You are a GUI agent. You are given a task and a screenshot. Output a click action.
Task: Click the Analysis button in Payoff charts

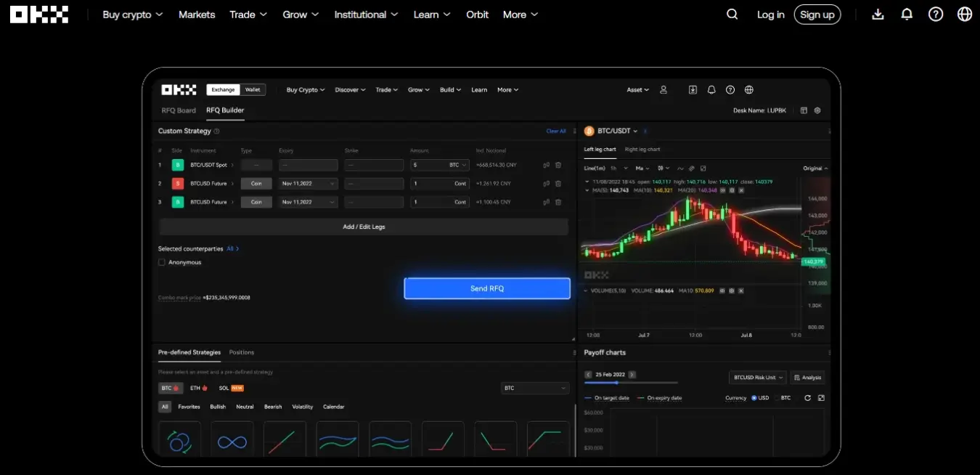point(807,378)
